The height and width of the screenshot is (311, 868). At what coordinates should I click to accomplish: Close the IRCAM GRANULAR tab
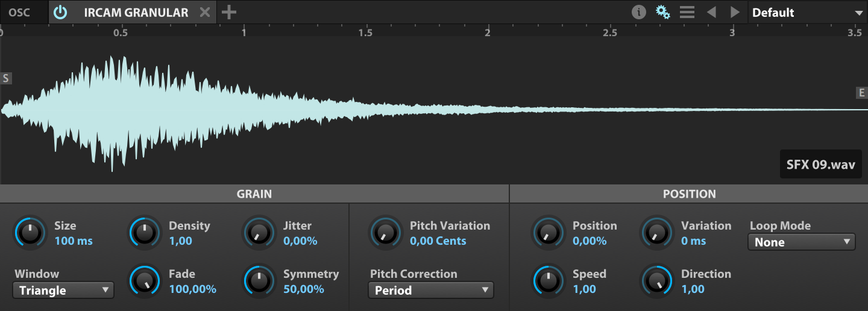[205, 12]
